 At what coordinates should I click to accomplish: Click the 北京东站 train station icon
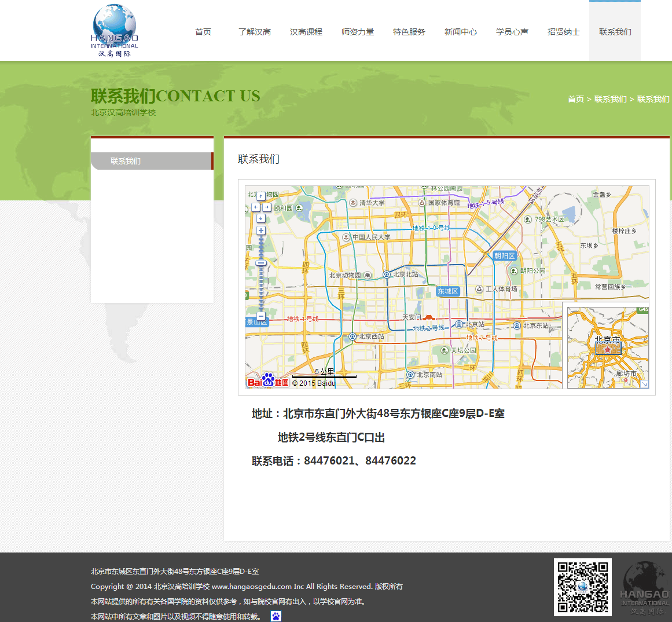[517, 325]
